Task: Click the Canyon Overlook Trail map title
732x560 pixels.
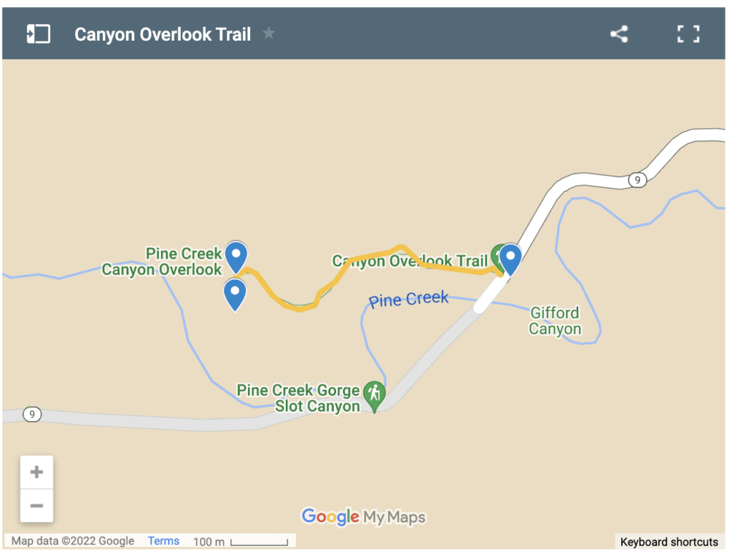Action: 162,34
